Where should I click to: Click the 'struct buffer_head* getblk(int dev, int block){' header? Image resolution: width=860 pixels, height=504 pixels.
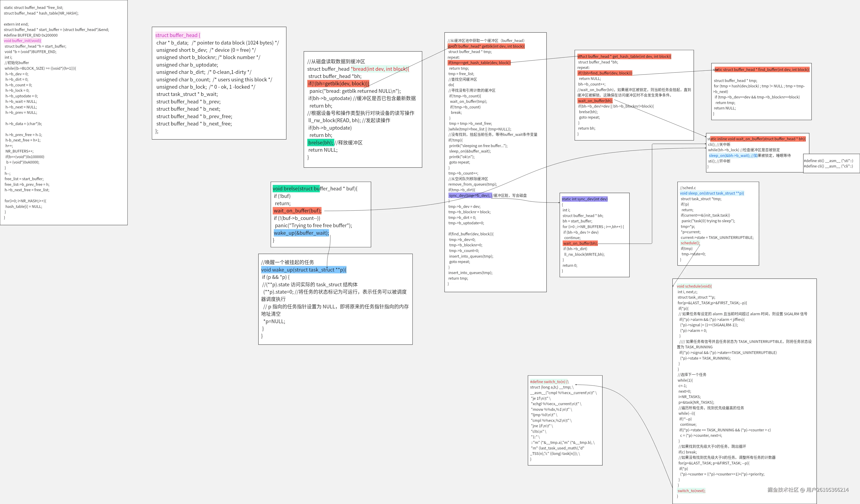486,46
